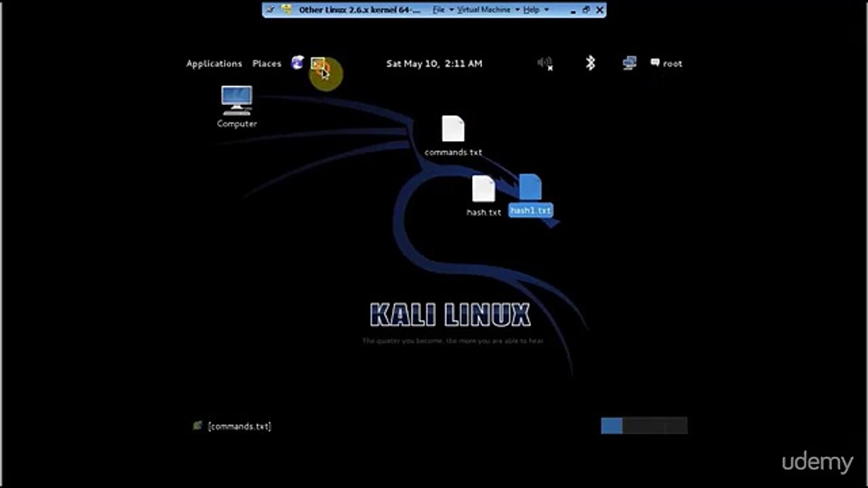Click the commands.txt file name label
Image resolution: width=868 pixels, height=488 pixels.
click(x=453, y=152)
